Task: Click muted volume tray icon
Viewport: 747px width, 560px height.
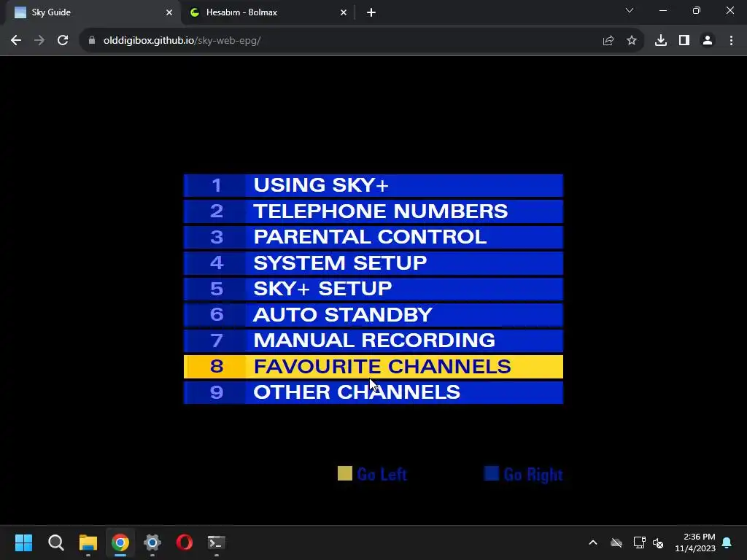Action: click(658, 542)
